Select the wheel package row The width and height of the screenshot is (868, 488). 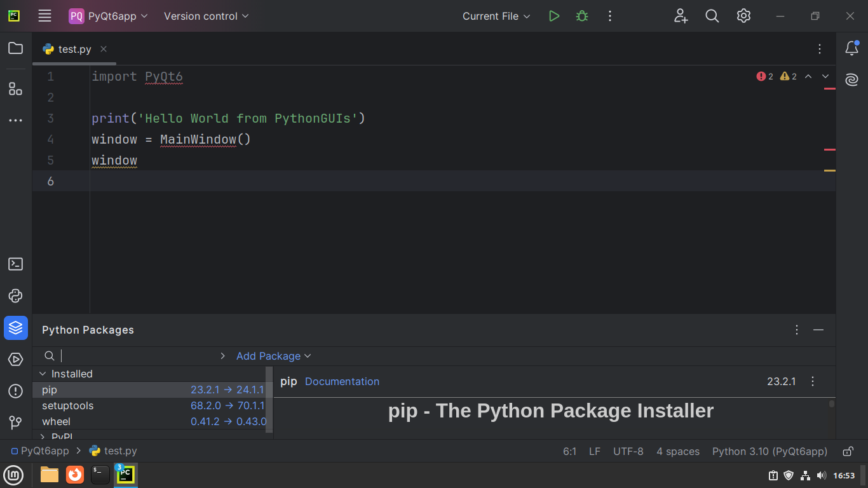pos(150,421)
